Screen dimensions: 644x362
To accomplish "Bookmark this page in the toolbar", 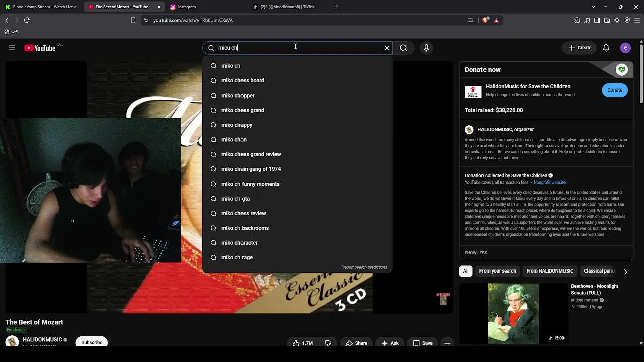I will 133,20.
